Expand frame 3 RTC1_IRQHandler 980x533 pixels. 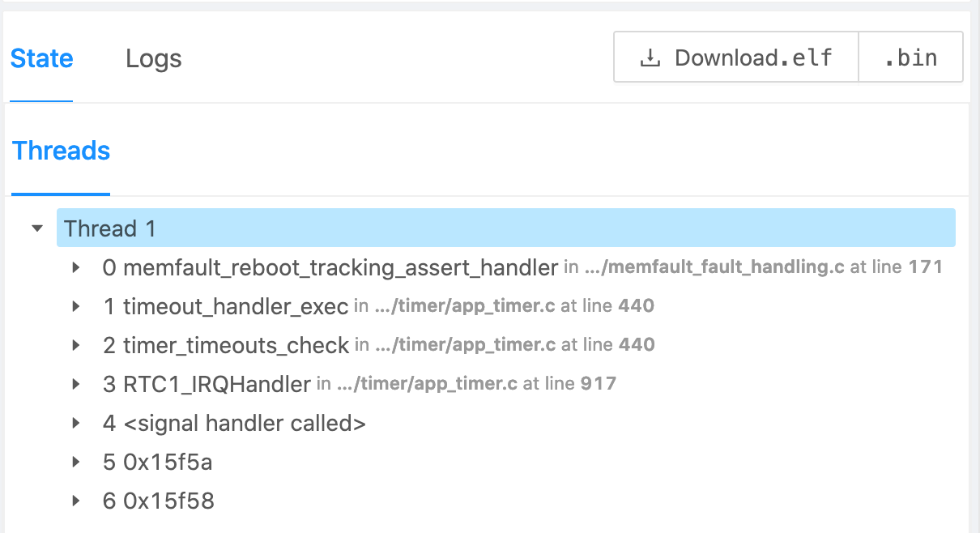tap(76, 384)
